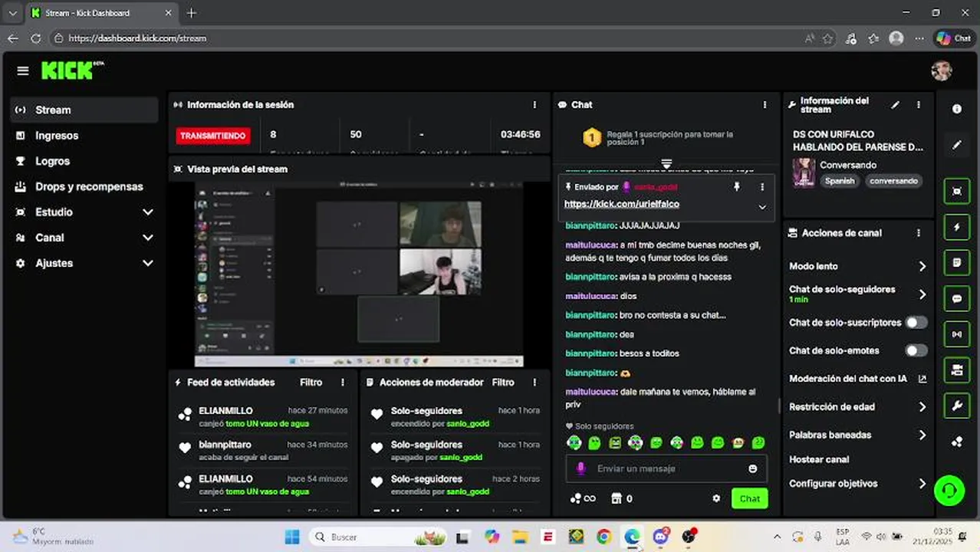
Task: Toggle the broadcast signal widget icon in sidebar
Action: [x=956, y=334]
